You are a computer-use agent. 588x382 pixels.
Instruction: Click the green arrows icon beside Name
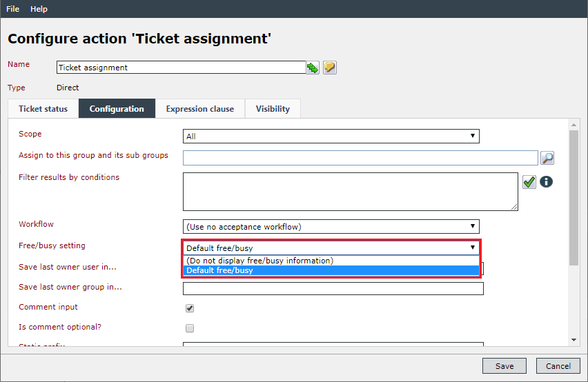(x=313, y=68)
